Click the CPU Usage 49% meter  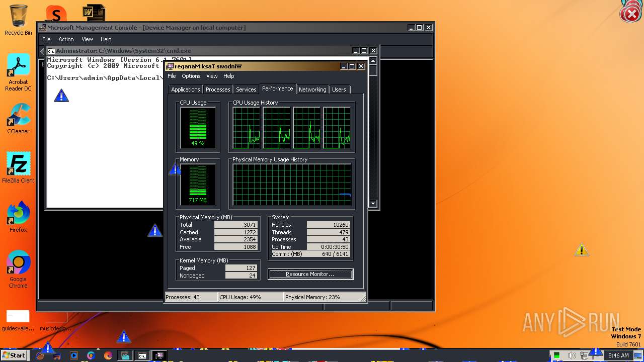click(198, 128)
